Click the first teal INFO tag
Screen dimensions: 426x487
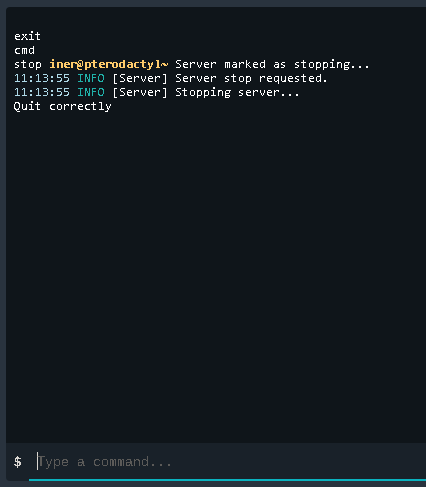(x=91, y=78)
